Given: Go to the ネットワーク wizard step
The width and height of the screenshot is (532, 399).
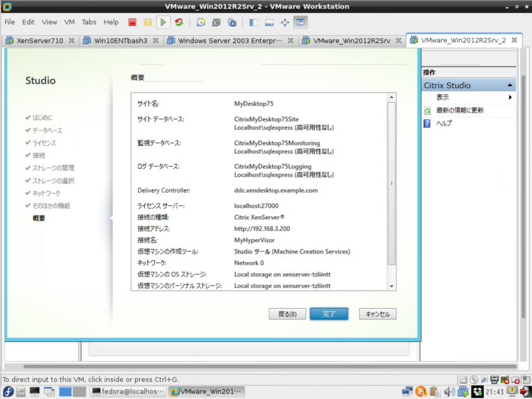Looking at the screenshot, I should tap(46, 193).
